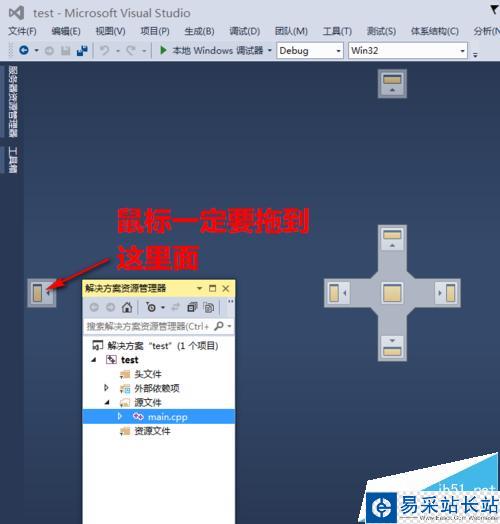Screen dimensions: 500x524
Task: Click the center dock-as-tab icon
Action: (x=392, y=293)
